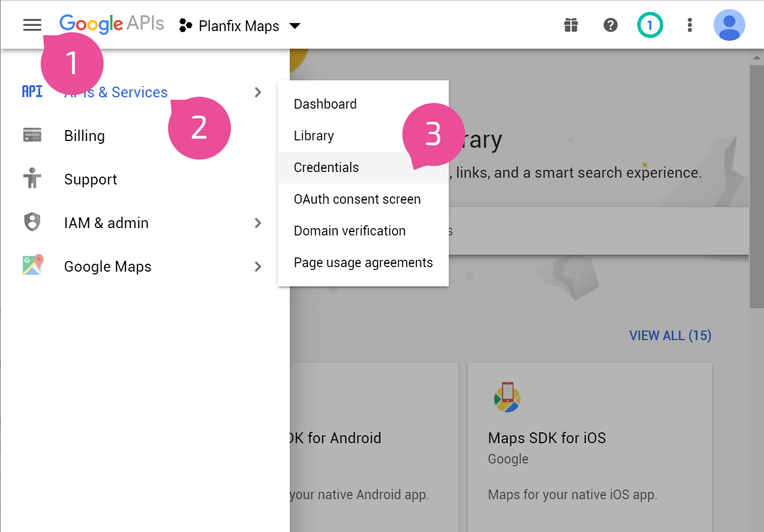Click the API icon in sidebar
Viewport: 764px width, 532px height.
coord(32,92)
